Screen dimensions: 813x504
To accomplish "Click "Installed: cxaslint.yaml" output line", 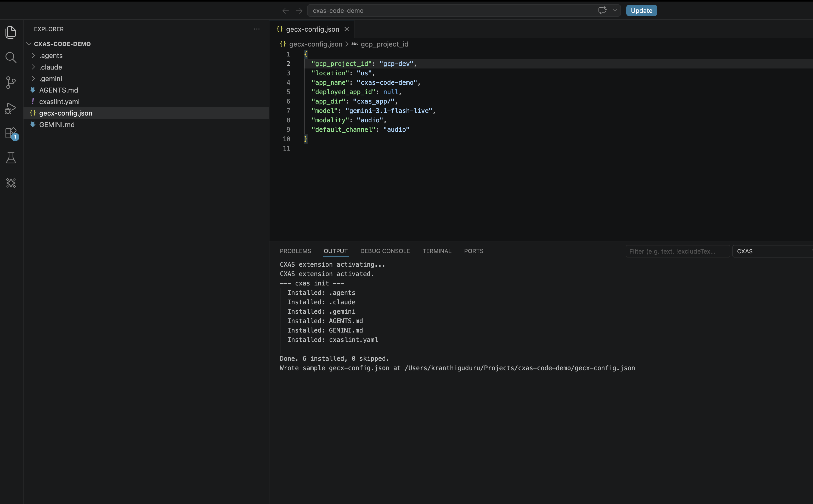I will point(333,340).
